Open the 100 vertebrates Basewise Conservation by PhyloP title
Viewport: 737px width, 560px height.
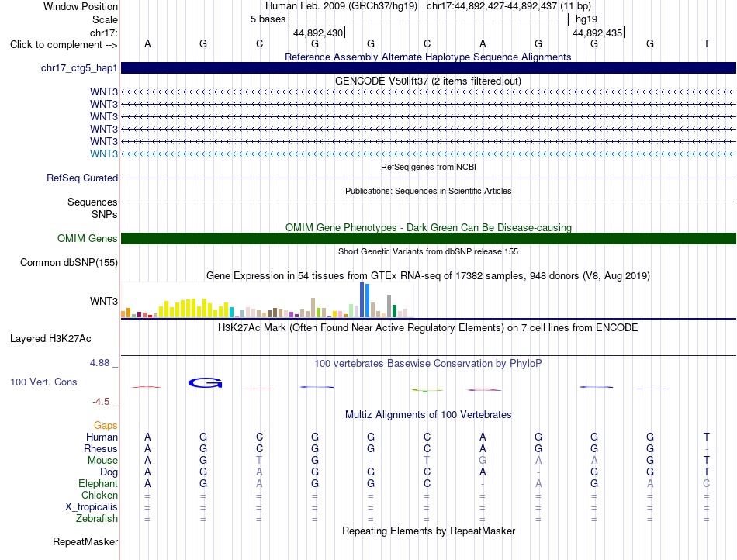[427, 363]
